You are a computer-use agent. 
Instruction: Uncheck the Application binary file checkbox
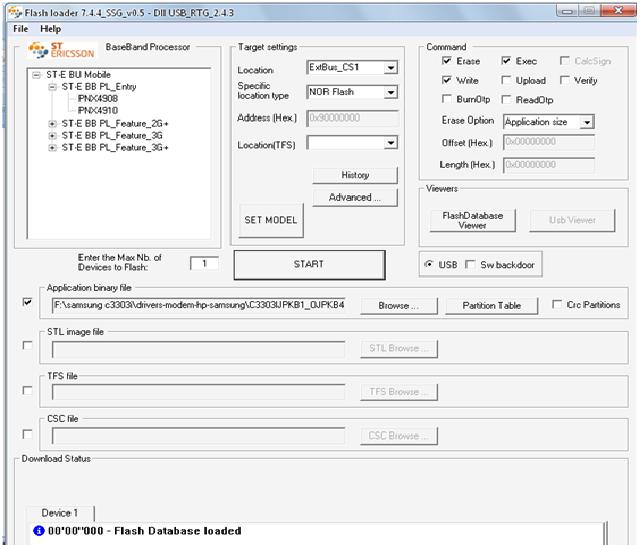point(27,303)
